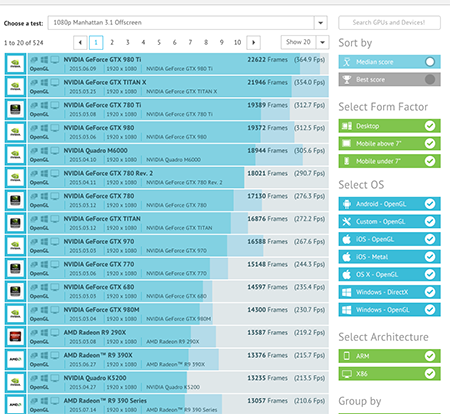
Task: Click the AMD logo beside R9 390 Series
Action: [x=15, y=404]
